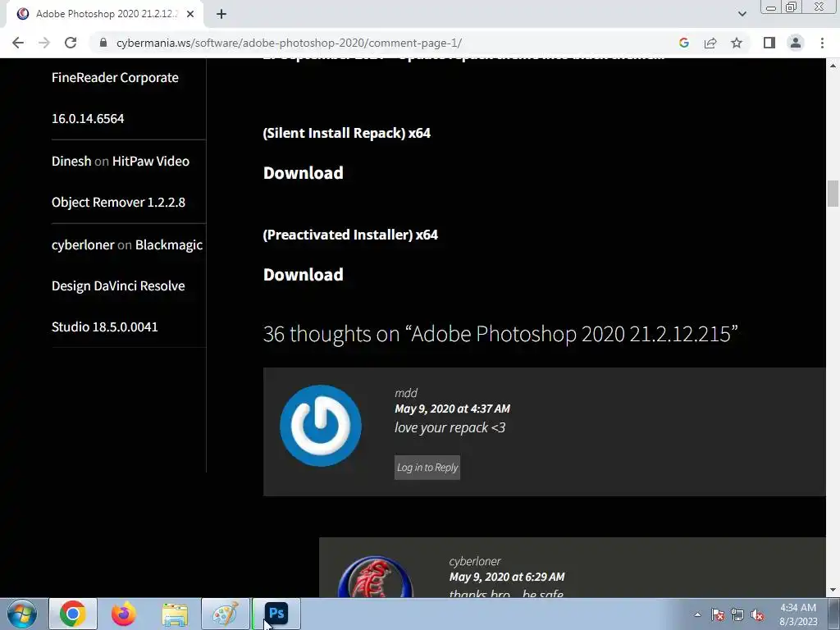The width and height of the screenshot is (840, 630).
Task: Open the Paint app in the taskbar
Action: pos(226,614)
